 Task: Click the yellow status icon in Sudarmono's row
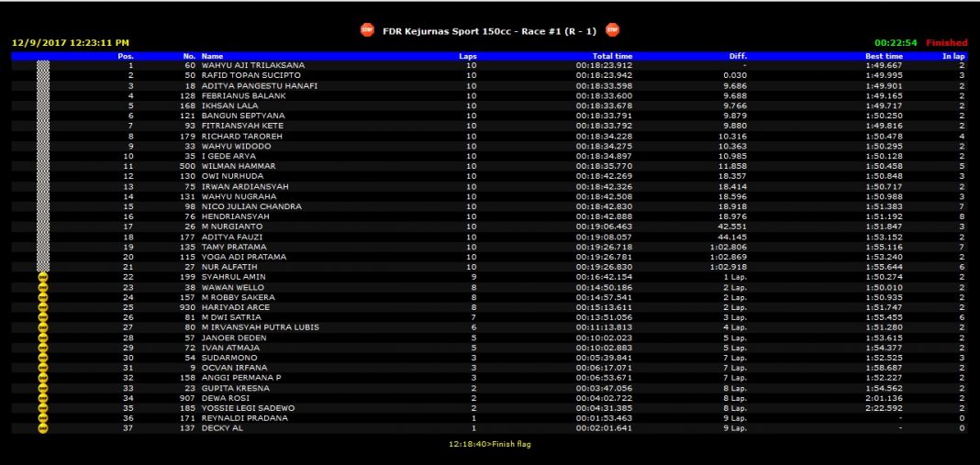pos(43,357)
